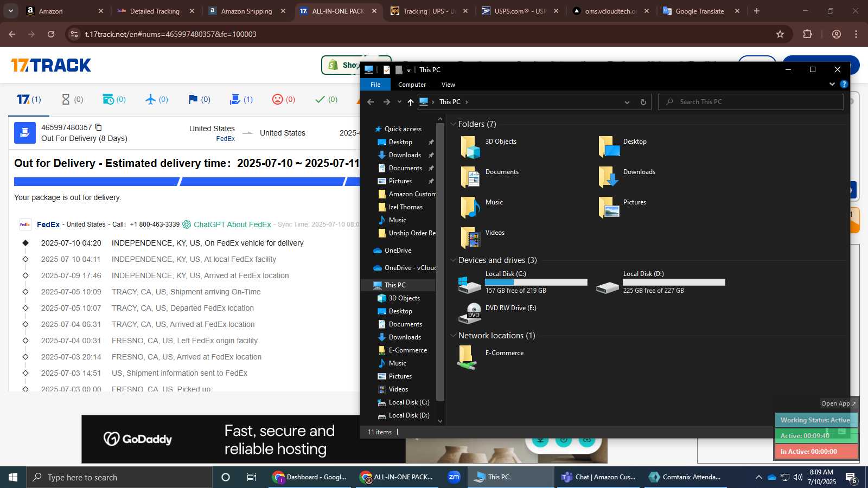This screenshot has height=488, width=868.
Task: Open Task View on taskbar
Action: coord(252,477)
